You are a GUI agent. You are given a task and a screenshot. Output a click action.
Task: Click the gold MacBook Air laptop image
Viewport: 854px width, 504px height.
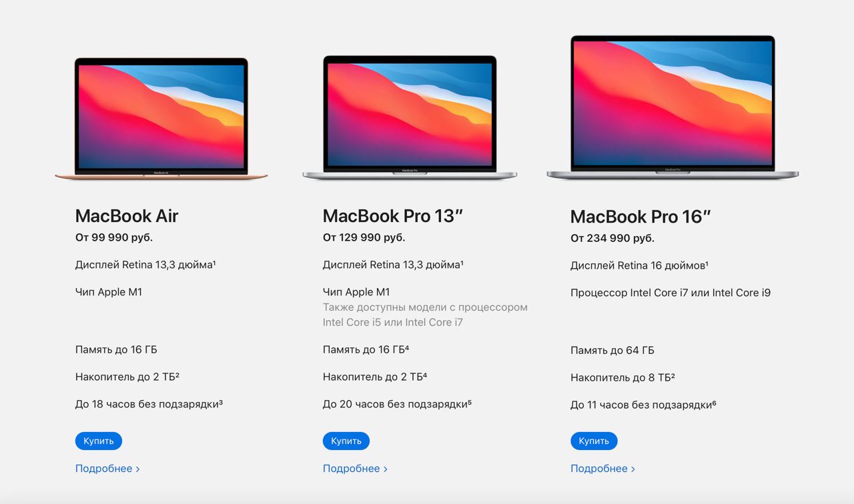click(161, 119)
